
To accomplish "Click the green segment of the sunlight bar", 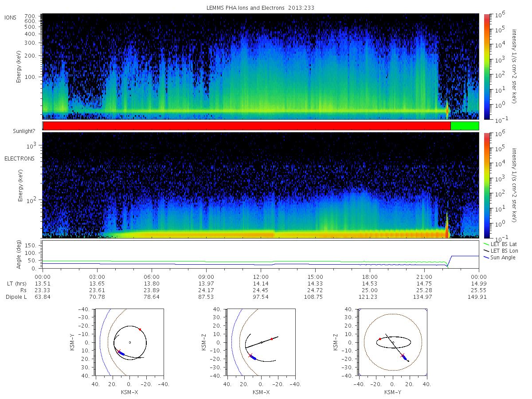I will click(x=465, y=126).
